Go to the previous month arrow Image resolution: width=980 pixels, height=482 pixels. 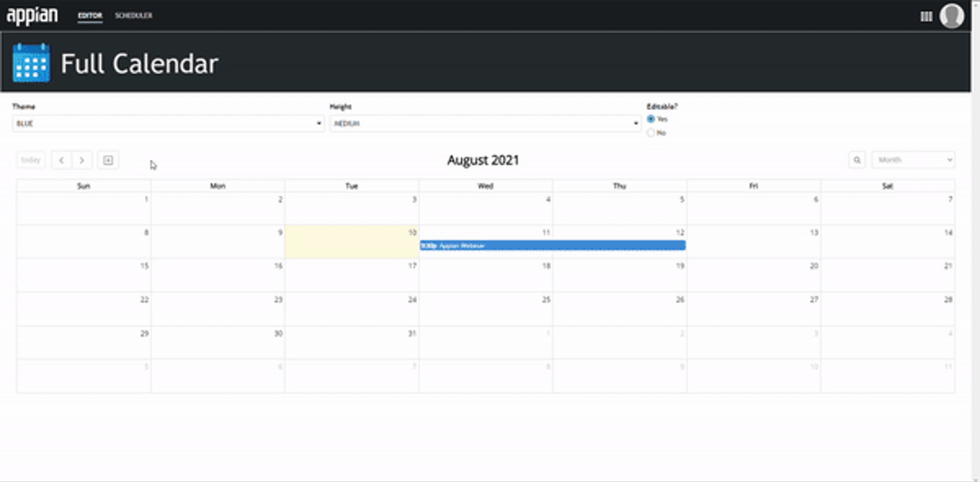(x=62, y=160)
